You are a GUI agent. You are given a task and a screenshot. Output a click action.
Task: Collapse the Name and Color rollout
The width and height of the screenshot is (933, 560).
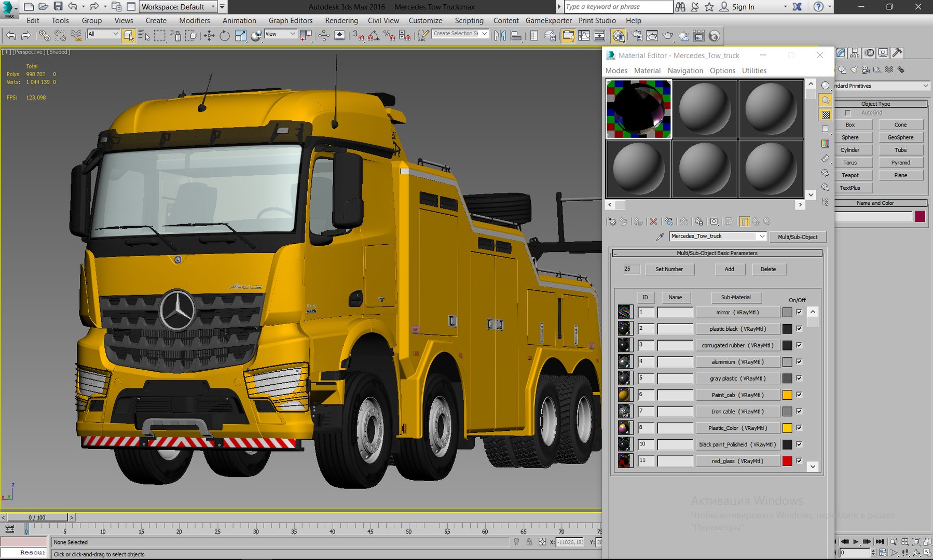pyautogui.click(x=881, y=203)
